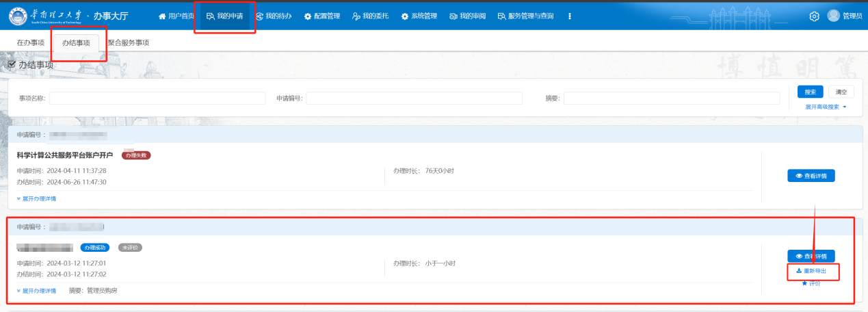Open 系统管理 system management
Viewport: 868px width, 312px height.
coord(419,16)
